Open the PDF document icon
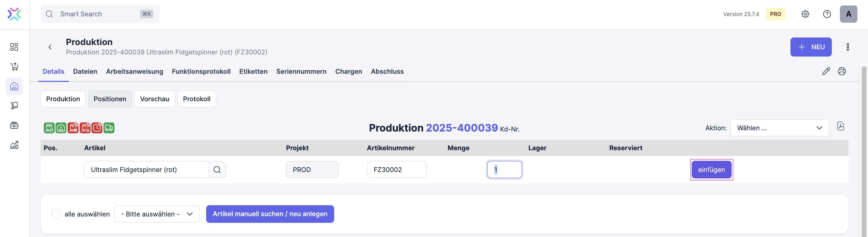Image resolution: width=868 pixels, height=237 pixels. tap(840, 126)
